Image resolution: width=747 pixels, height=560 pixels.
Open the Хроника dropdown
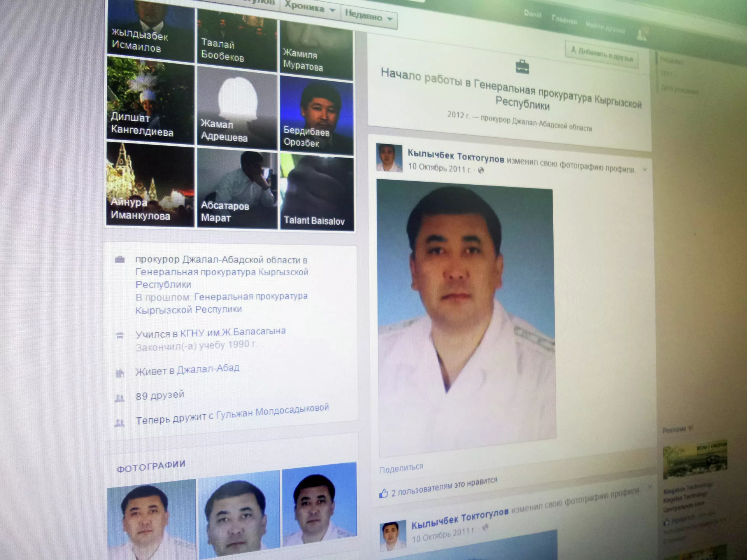point(310,7)
